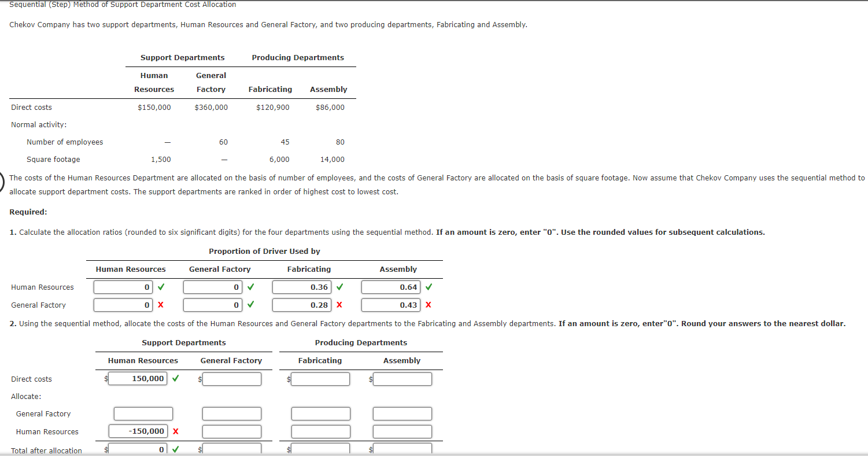This screenshot has width=868, height=458.
Task: Click the General Factory ratio field showing 0.43
Action: click(390, 305)
